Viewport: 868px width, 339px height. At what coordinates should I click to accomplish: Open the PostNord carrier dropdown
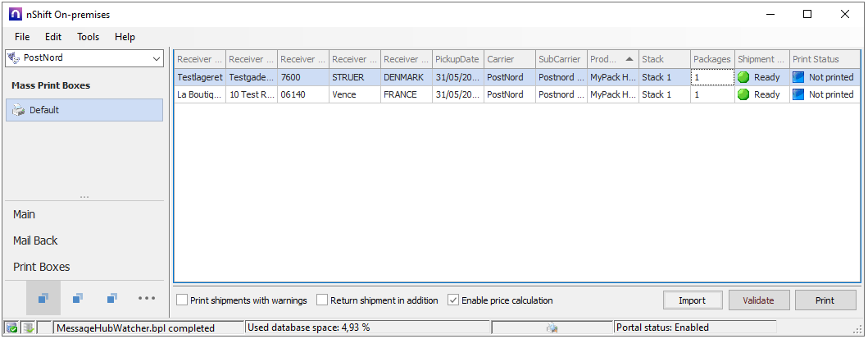157,58
